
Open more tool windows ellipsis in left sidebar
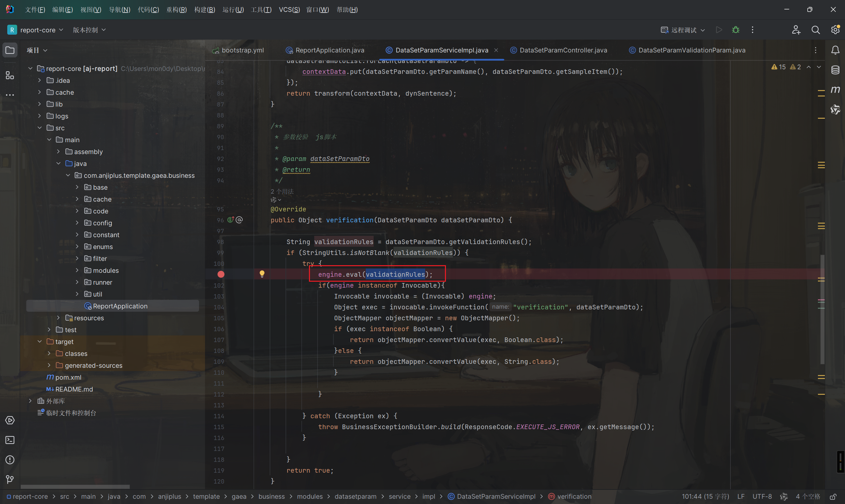point(10,95)
